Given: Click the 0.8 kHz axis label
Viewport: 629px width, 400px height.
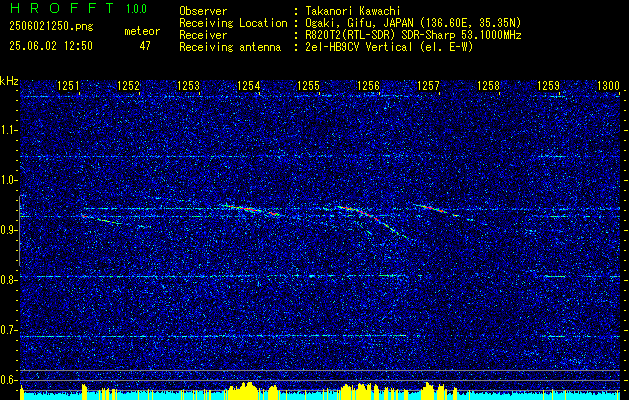Looking at the screenshot, I should tap(9, 280).
